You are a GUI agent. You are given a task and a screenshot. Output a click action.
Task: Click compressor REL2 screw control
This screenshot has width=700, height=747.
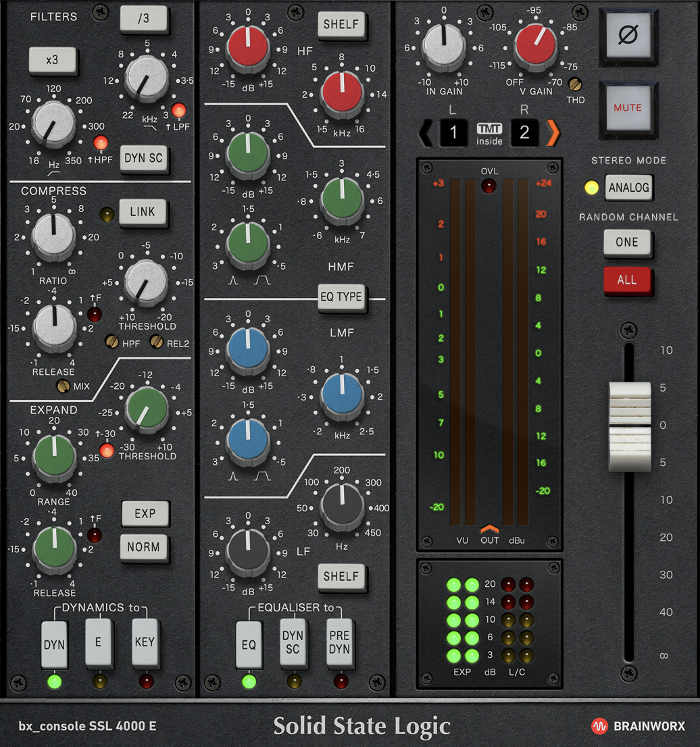coord(156,341)
